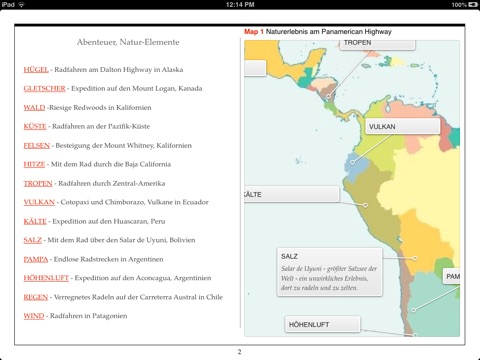Image resolution: width=480 pixels, height=360 pixels.
Task: Open the FELSEN link
Action: coord(36,145)
